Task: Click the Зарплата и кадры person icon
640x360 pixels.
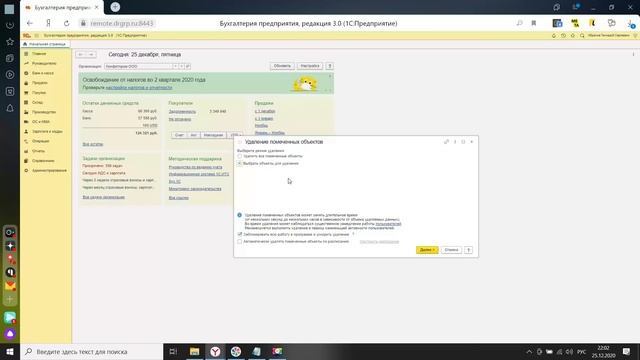Action: (x=26, y=131)
